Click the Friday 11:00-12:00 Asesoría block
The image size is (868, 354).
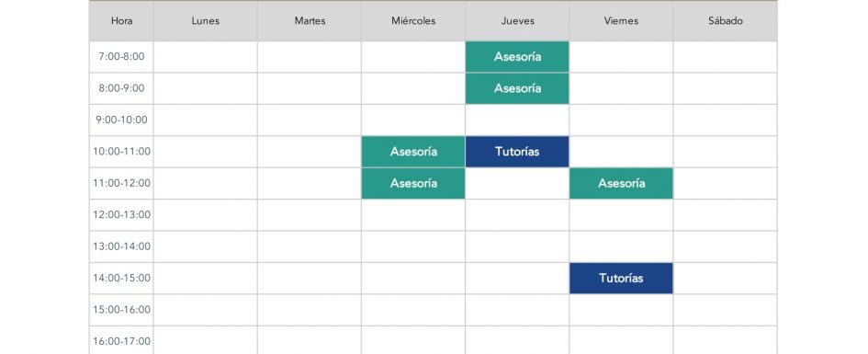[621, 183]
